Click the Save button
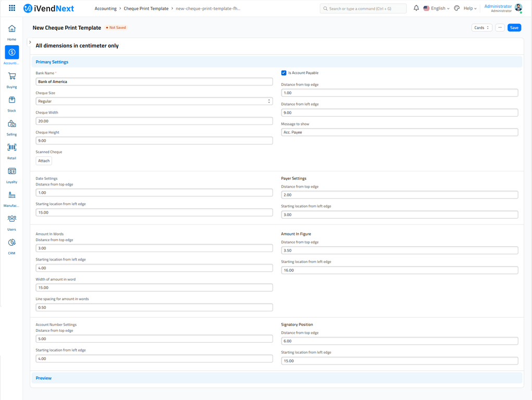This screenshot has height=400, width=532. (514, 28)
